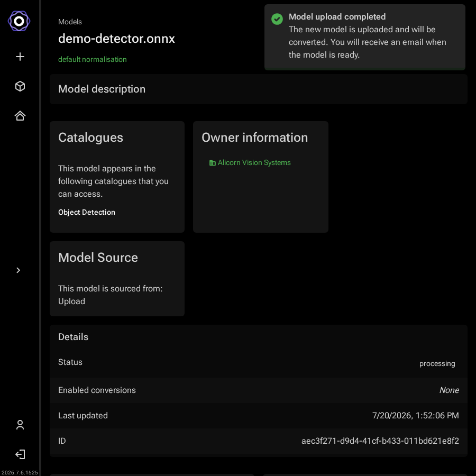Click the last updated timestamp 7/20/2026
Screen dimensions: 476x476
click(415, 416)
